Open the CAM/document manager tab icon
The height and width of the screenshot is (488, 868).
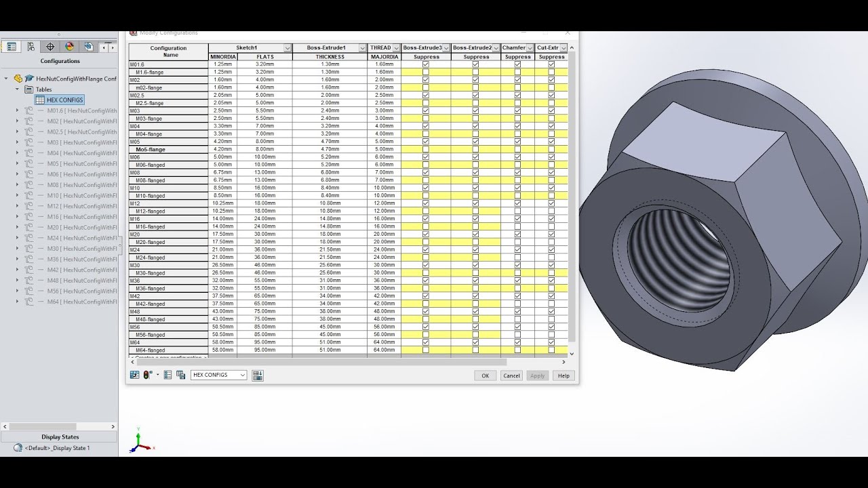click(88, 47)
